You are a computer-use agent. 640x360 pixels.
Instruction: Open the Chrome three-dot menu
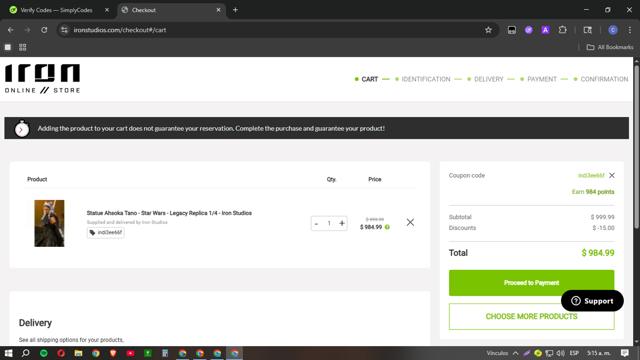[630, 30]
